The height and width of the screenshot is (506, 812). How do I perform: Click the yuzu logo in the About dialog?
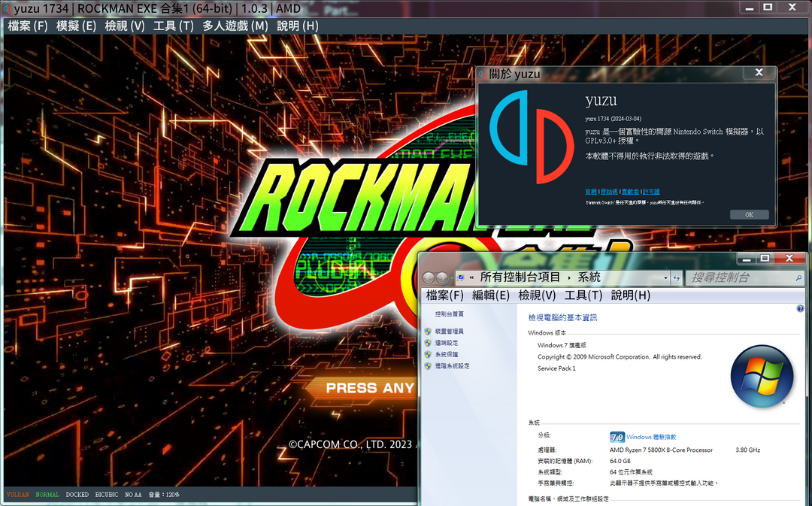click(x=532, y=138)
